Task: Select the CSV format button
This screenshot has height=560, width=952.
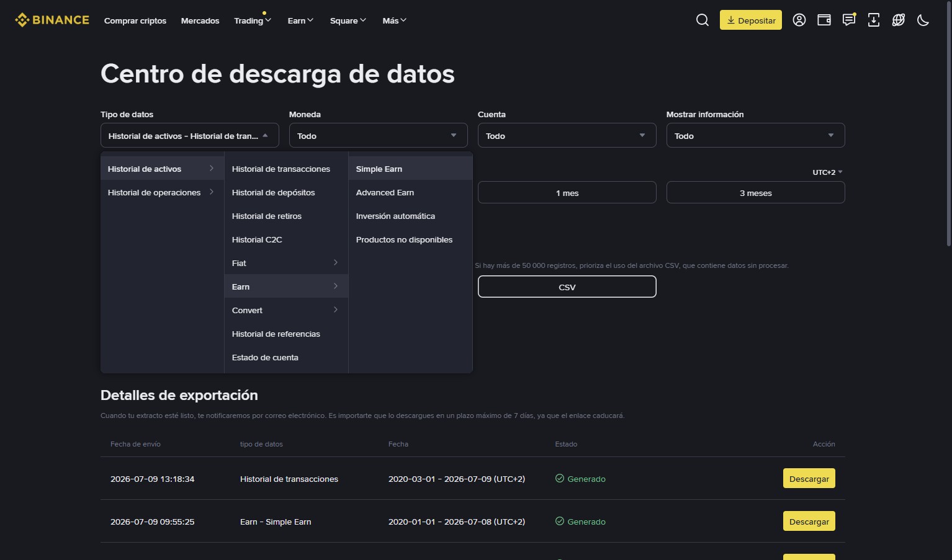Action: (567, 287)
